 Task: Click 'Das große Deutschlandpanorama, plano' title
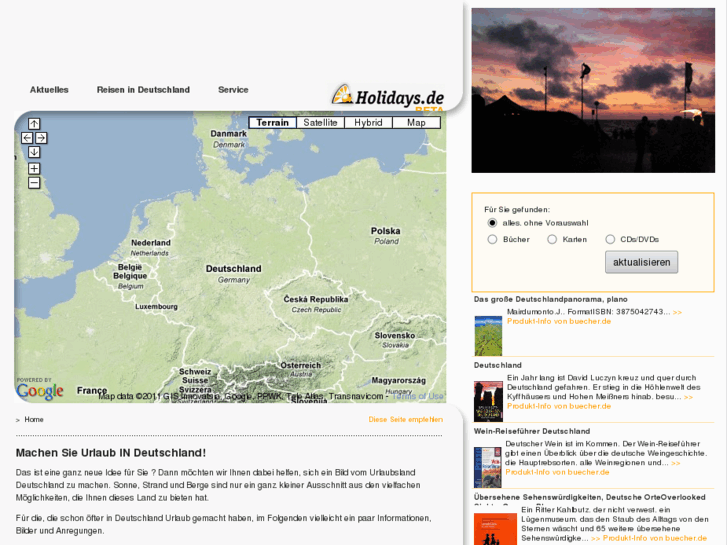[x=551, y=299]
